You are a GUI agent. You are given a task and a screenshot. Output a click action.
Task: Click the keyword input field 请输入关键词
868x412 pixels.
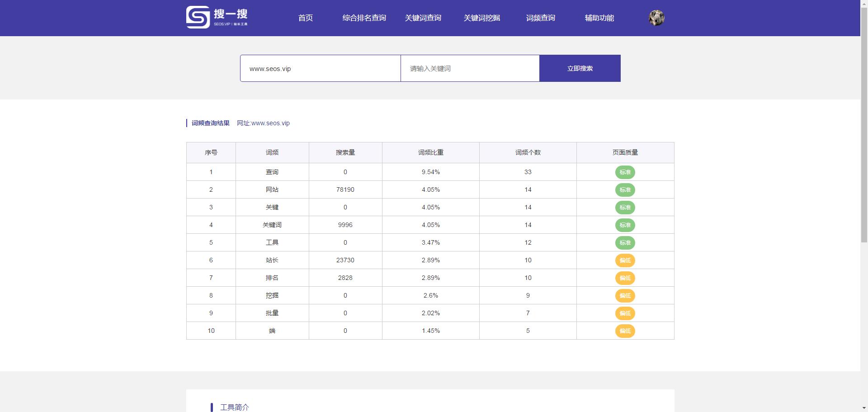pyautogui.click(x=470, y=68)
